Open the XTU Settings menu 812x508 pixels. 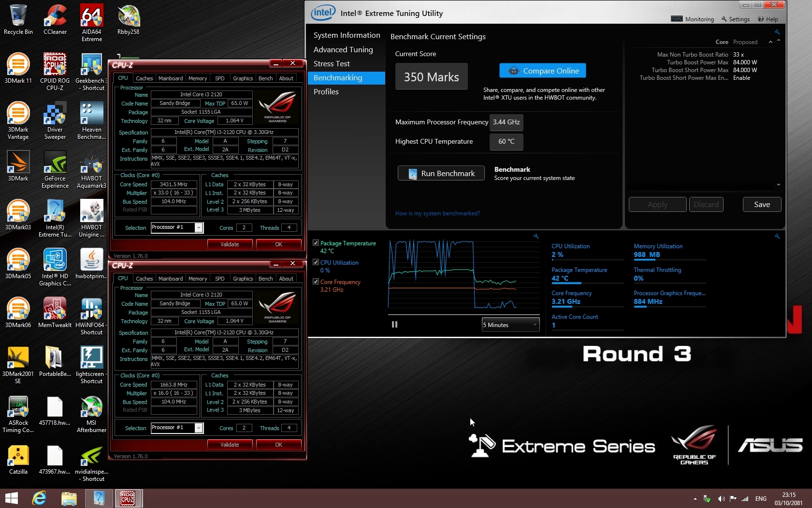735,19
